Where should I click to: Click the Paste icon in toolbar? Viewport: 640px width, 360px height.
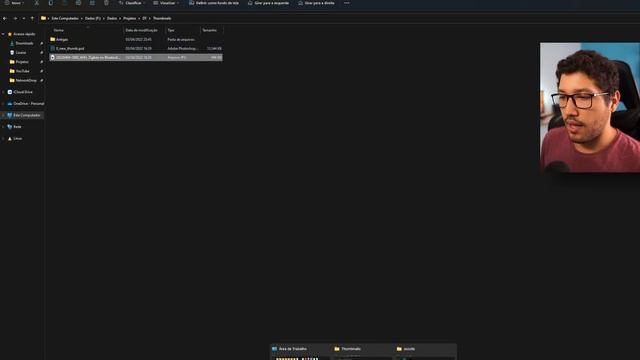pos(64,3)
